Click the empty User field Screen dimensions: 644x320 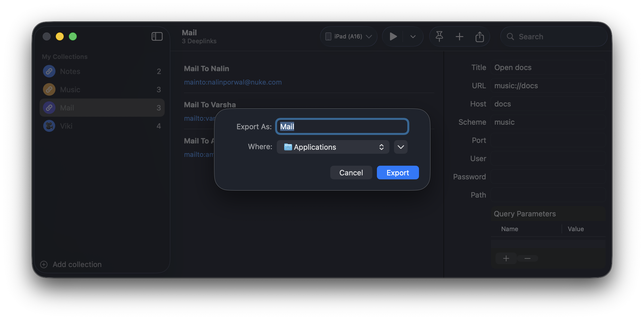pos(548,159)
